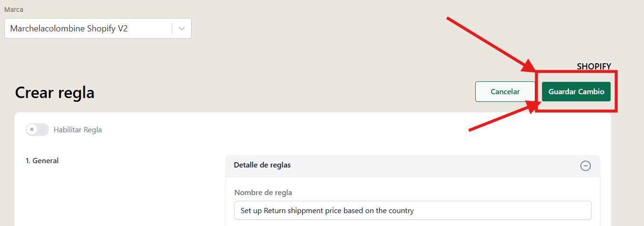
Task: Click the red highlight frame around Guardar Cambio
Action: point(576,91)
